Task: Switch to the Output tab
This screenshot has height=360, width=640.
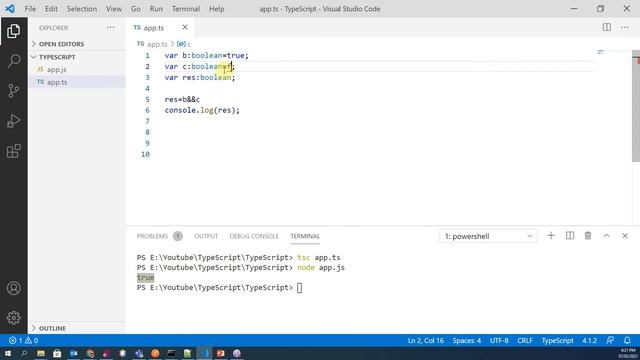Action: tap(206, 236)
